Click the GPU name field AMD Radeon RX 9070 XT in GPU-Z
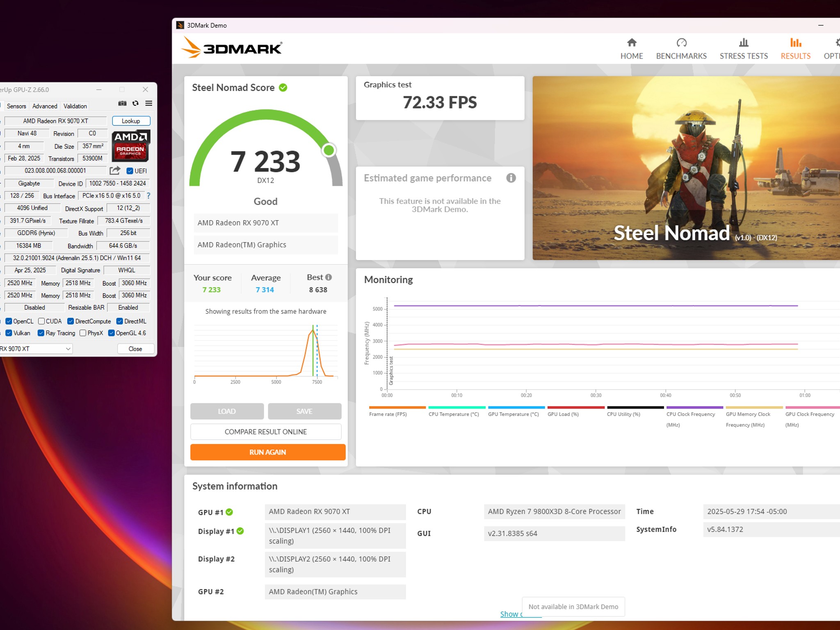Screen dimensions: 840x630 point(55,121)
